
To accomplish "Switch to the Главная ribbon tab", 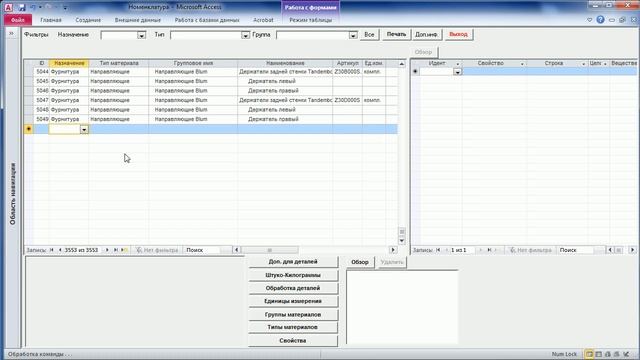I will click(51, 20).
